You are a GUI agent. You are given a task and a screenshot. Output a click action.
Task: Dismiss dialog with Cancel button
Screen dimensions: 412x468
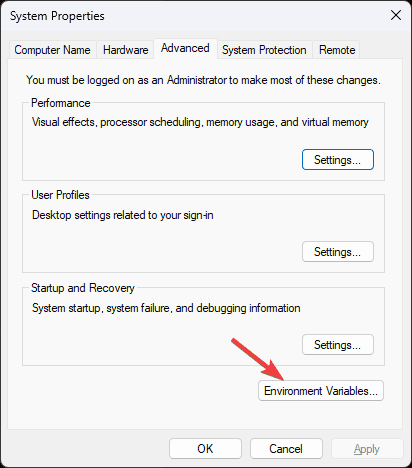pyautogui.click(x=286, y=449)
